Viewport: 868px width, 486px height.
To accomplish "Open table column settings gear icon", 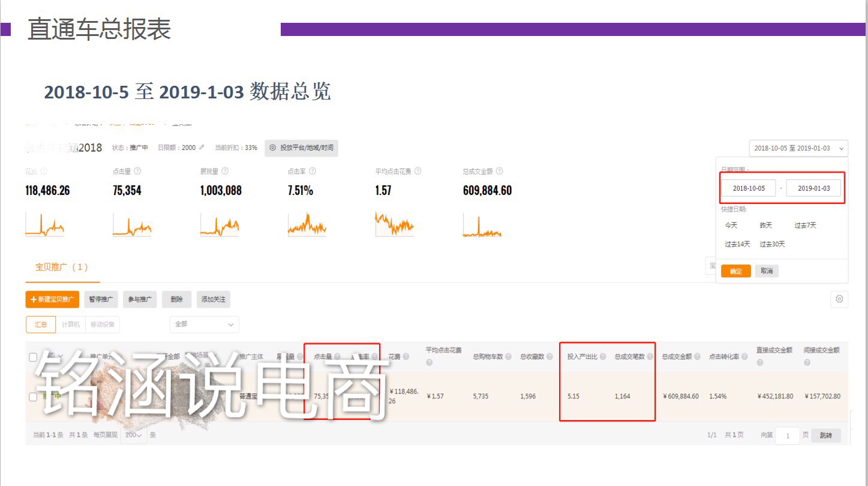I will pos(839,299).
